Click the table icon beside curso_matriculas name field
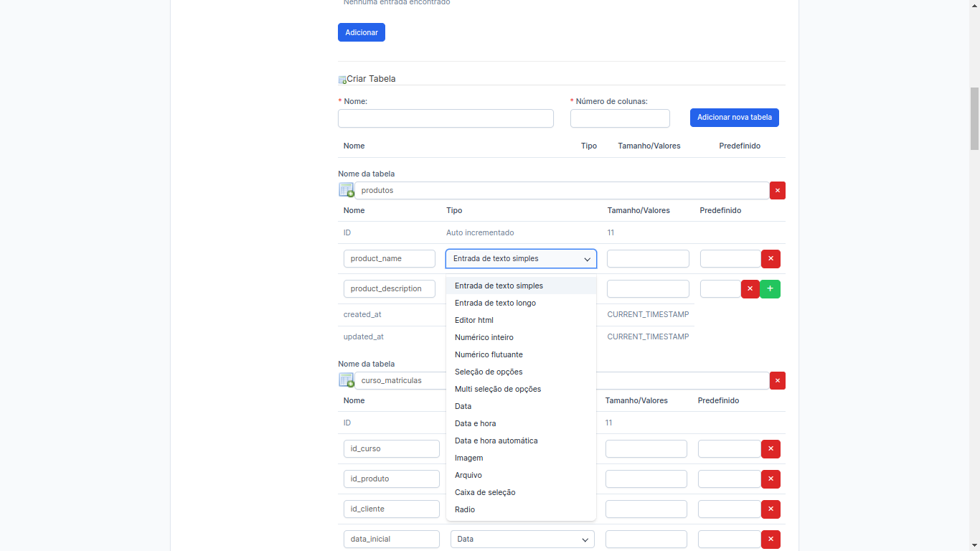The height and width of the screenshot is (551, 980). pyautogui.click(x=347, y=380)
